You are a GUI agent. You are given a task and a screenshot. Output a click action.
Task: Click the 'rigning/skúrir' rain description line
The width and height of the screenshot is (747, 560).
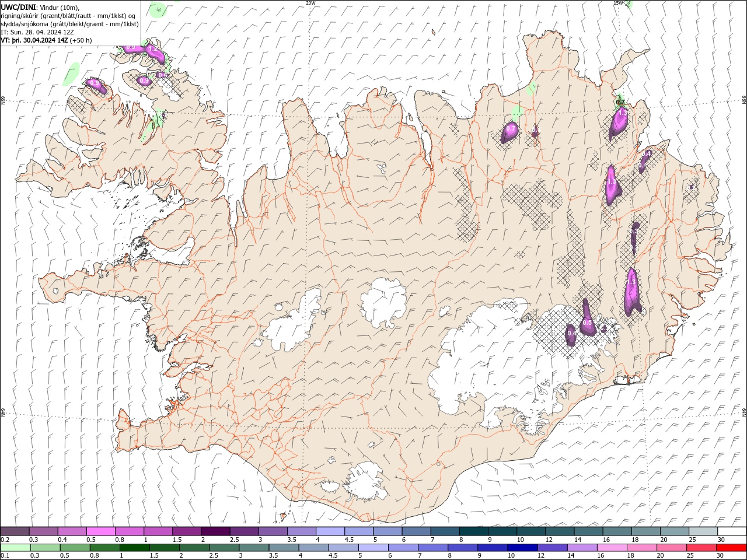68,16
